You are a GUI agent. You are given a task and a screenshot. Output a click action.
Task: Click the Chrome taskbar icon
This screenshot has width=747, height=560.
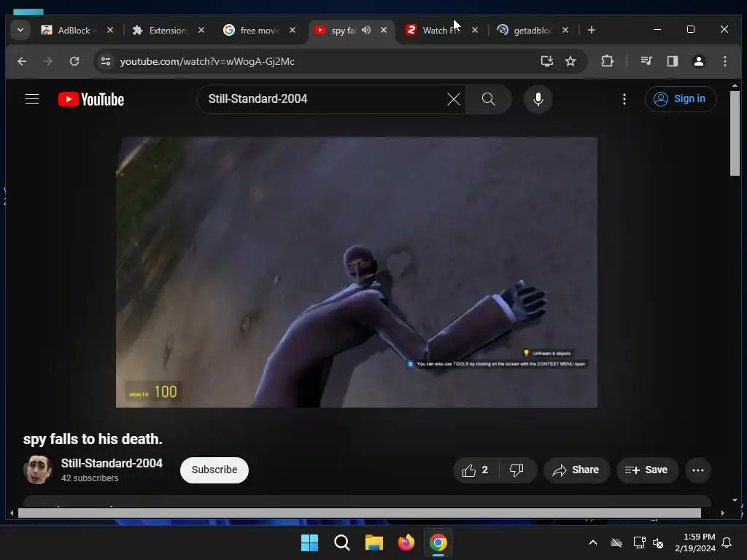pyautogui.click(x=438, y=542)
